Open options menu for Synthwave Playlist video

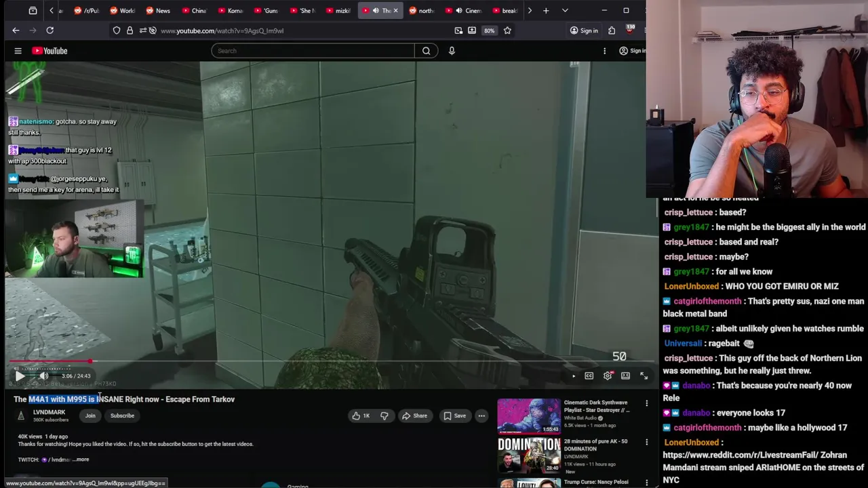pyautogui.click(x=646, y=403)
